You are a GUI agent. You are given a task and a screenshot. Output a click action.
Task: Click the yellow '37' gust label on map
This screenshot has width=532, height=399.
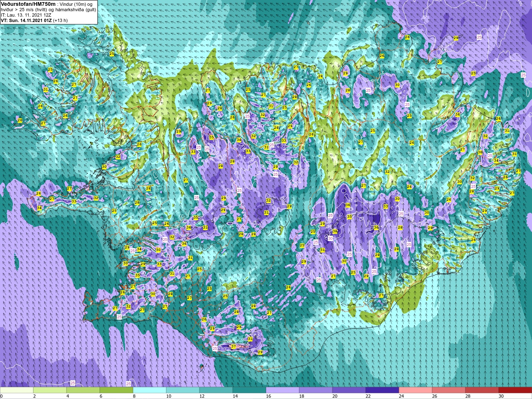coord(234,347)
